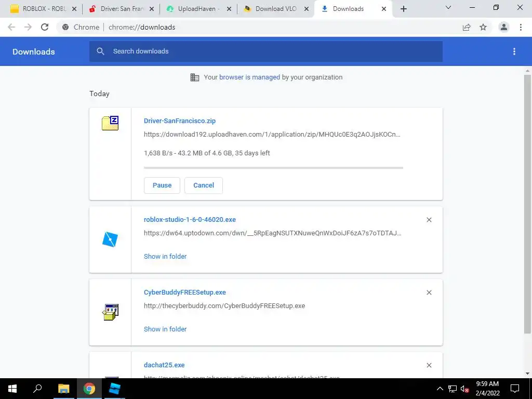Close the Driver: San Francisco tab
This screenshot has width=532, height=399.
pyautogui.click(x=152, y=9)
